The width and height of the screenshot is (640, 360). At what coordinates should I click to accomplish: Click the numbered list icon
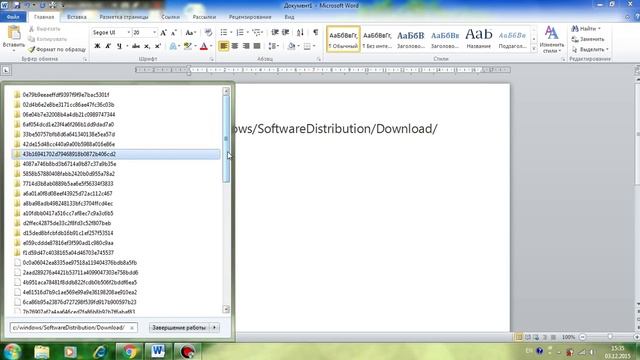tap(240, 32)
